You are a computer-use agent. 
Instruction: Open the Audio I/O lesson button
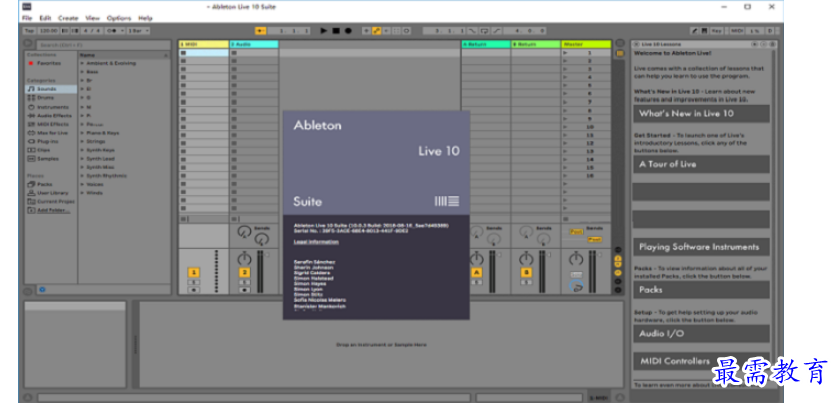click(x=701, y=334)
